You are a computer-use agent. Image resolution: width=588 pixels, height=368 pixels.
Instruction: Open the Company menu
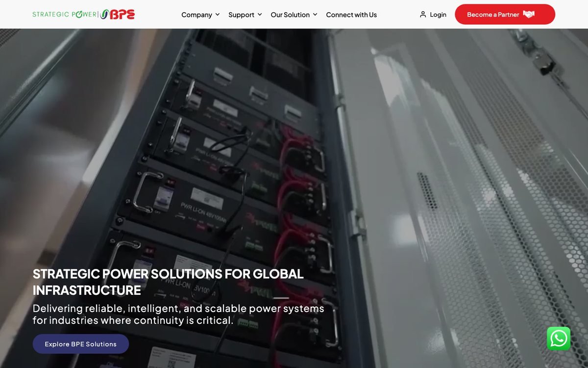200,15
